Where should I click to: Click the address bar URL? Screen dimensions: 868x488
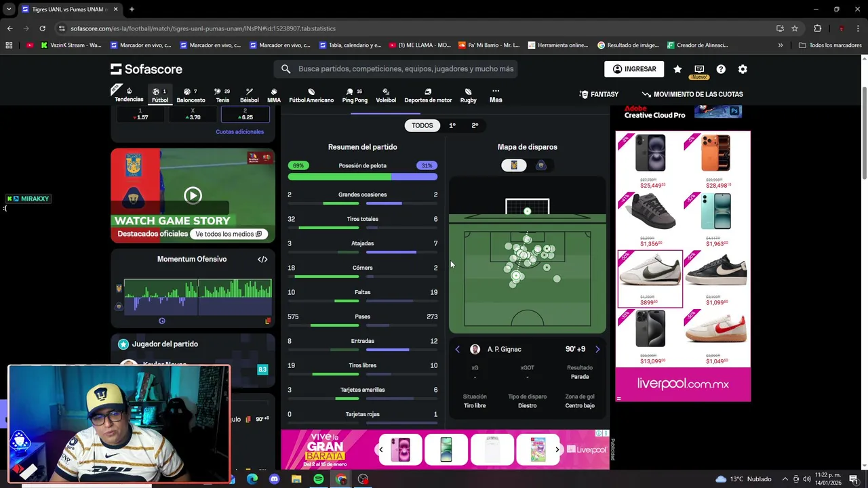pyautogui.click(x=203, y=28)
